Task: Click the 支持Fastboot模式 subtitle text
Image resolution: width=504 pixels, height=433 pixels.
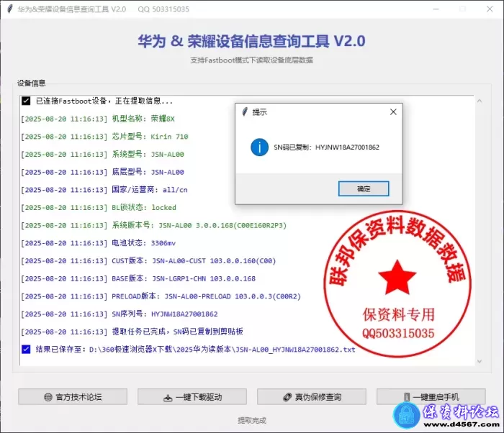Action: tap(251, 60)
